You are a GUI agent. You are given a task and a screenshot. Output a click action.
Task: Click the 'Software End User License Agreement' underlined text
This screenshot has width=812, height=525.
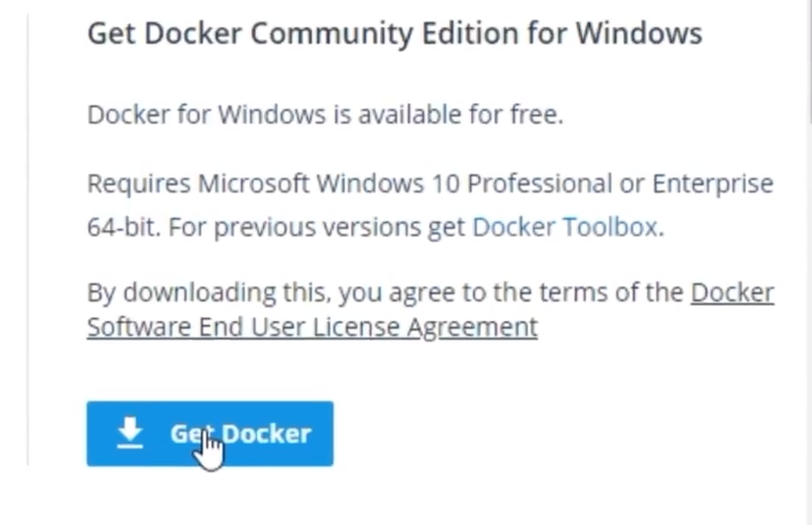click(x=312, y=327)
